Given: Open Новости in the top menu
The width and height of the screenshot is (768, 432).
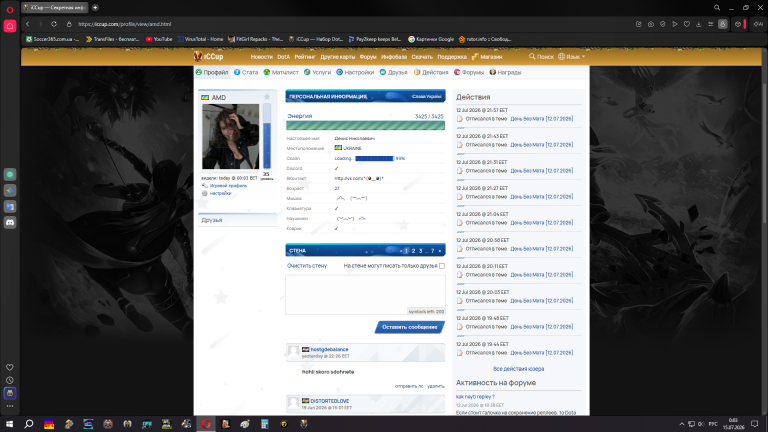Looking at the screenshot, I should (x=262, y=57).
